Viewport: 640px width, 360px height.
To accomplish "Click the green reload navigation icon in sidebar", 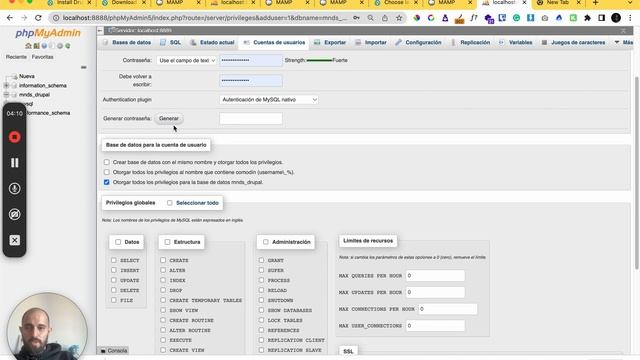I will coord(68,46).
